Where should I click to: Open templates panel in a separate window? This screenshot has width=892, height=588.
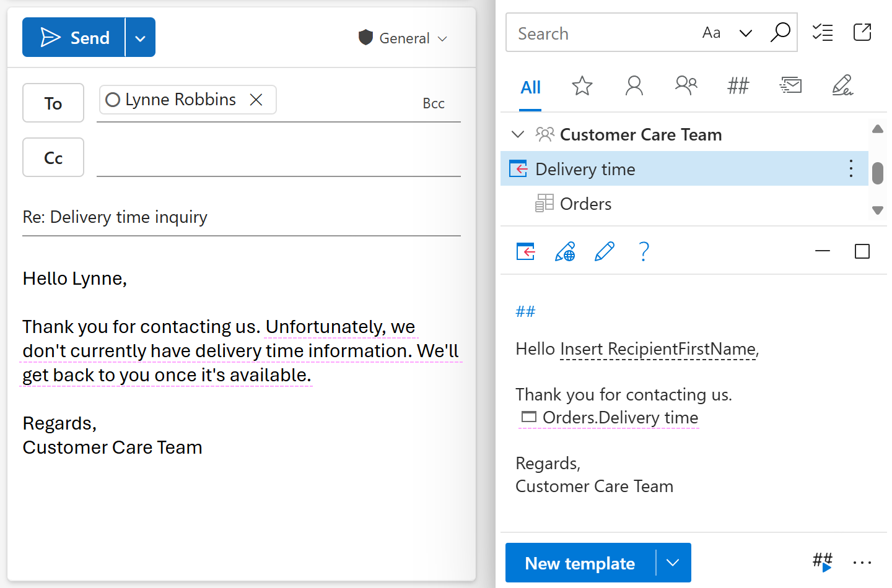(x=862, y=32)
